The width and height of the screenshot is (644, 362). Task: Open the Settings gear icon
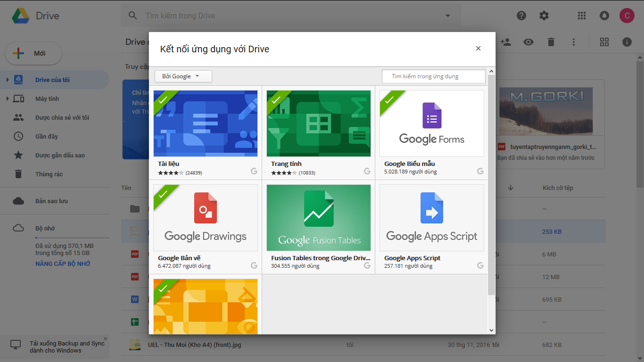pyautogui.click(x=544, y=16)
